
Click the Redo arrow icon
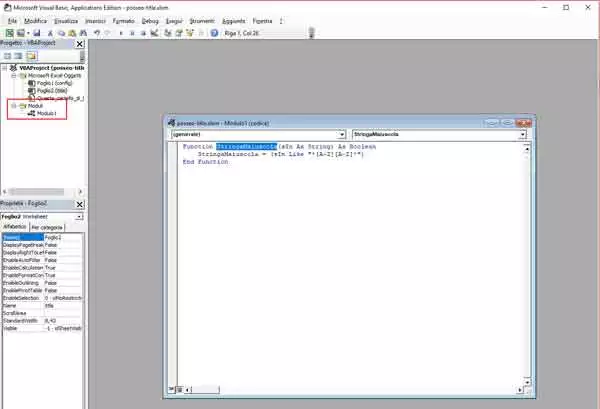[108, 33]
